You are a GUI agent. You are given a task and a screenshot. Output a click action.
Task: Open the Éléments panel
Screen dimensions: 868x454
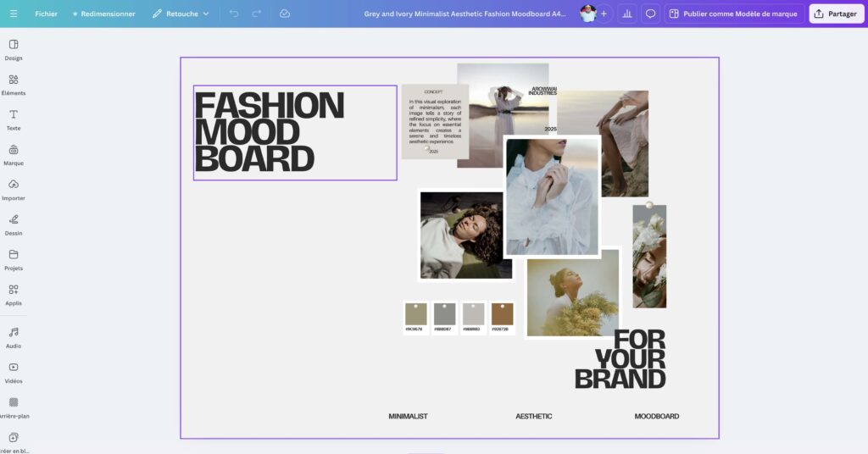click(x=14, y=84)
